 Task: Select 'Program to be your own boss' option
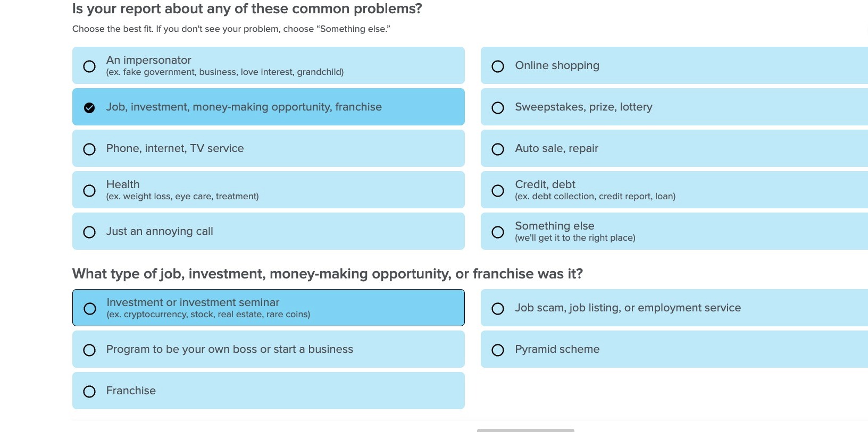[89, 350]
